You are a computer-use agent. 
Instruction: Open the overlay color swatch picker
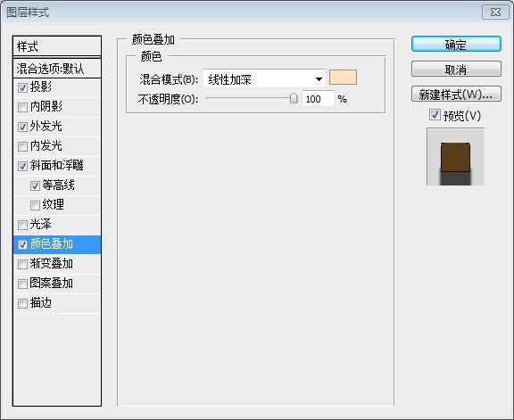tap(343, 78)
